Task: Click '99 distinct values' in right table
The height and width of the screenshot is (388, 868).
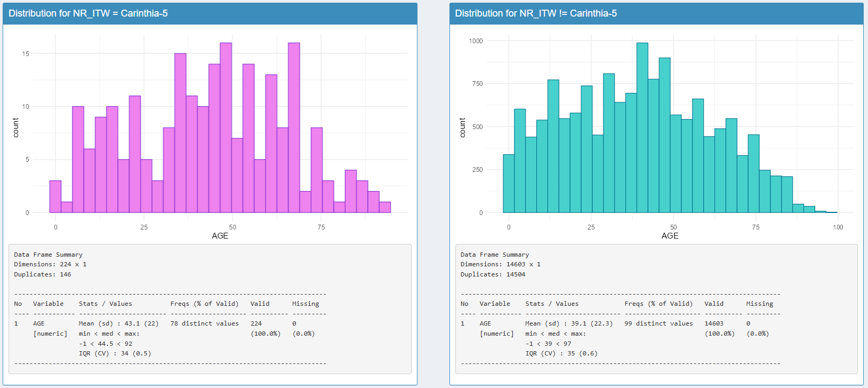Action: [x=658, y=323]
